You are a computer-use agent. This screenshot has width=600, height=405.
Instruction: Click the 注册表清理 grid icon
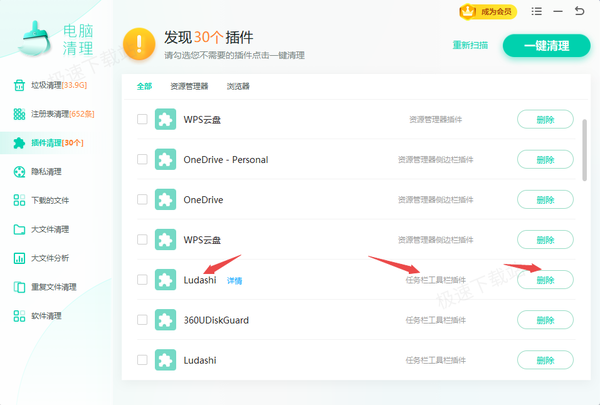[x=19, y=114]
